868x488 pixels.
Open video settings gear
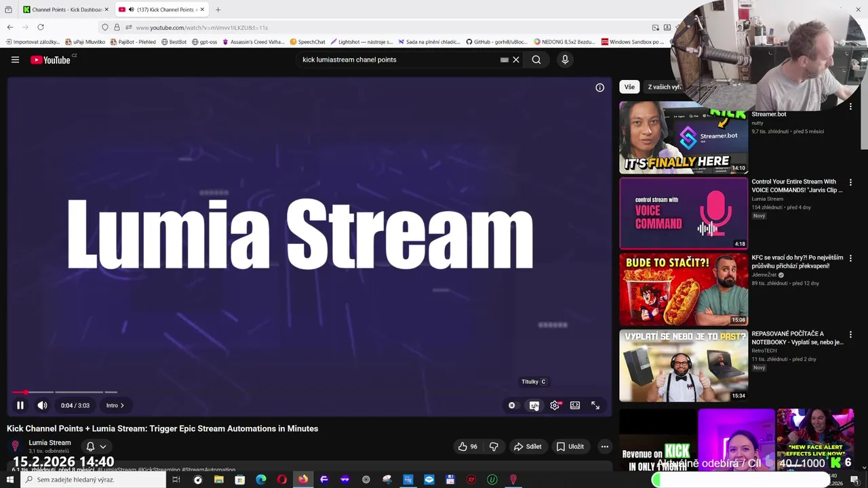point(555,405)
